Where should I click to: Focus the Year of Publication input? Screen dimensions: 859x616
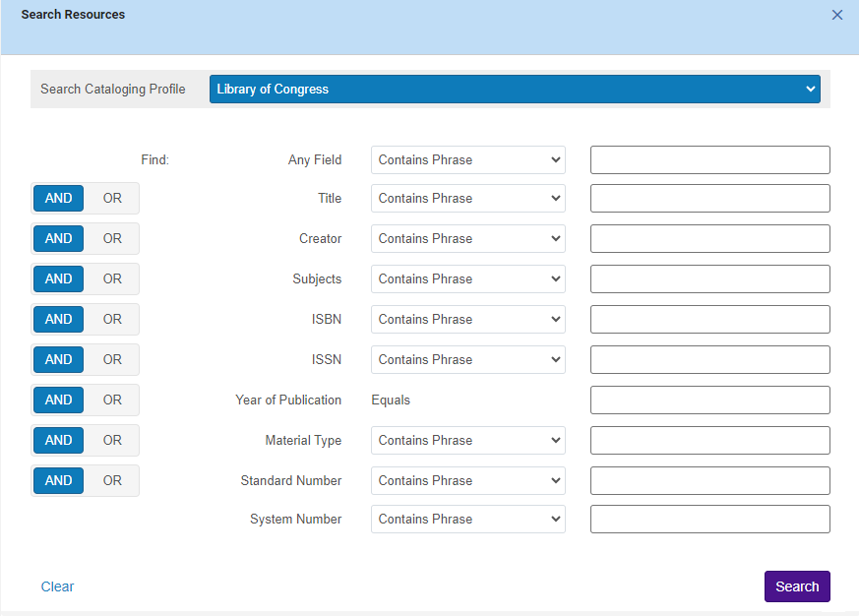pyautogui.click(x=709, y=400)
